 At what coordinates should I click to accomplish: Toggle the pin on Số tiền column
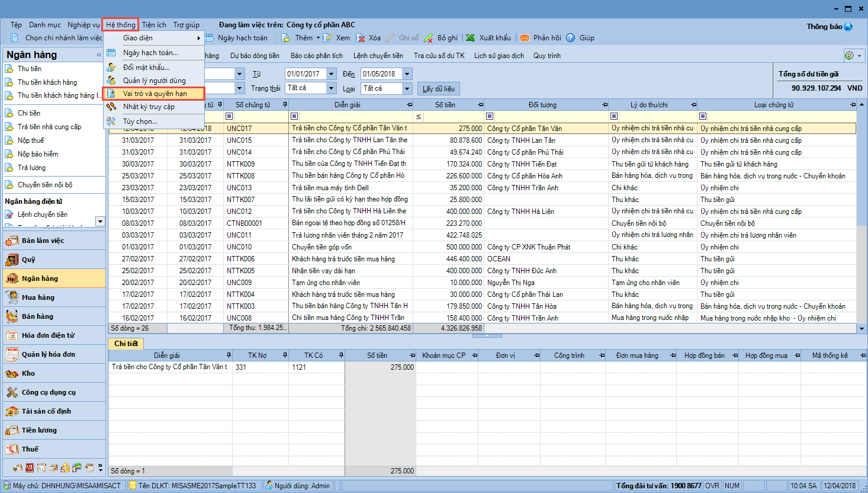[x=480, y=105]
